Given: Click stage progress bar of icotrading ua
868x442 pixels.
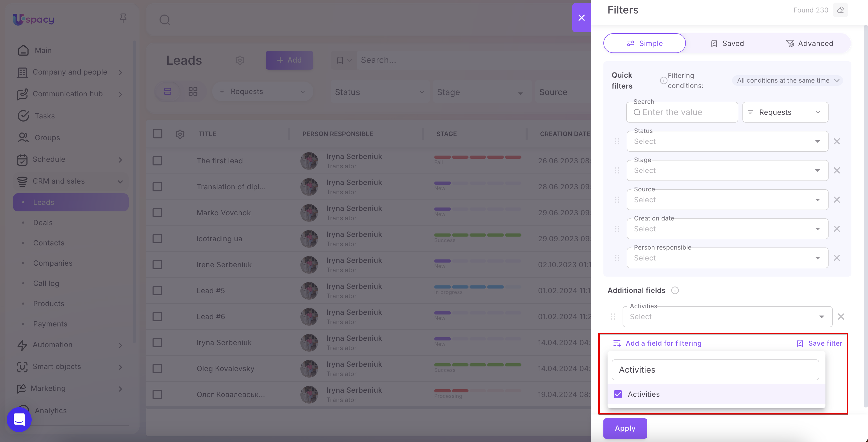Looking at the screenshot, I should click(x=478, y=235).
